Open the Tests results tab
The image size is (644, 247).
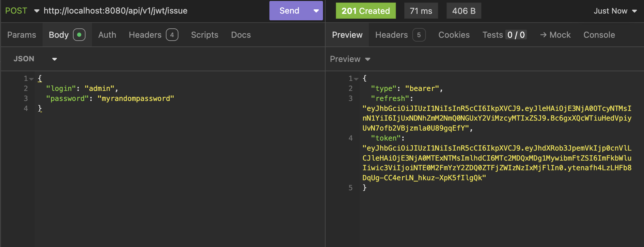click(x=504, y=35)
